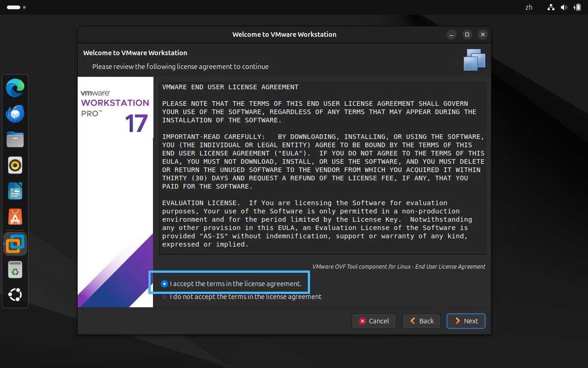Image resolution: width=588 pixels, height=368 pixels.
Task: Click the volume icon in top bar
Action: [x=564, y=7]
